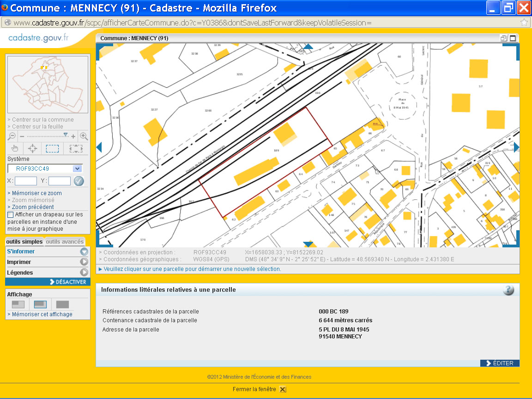The height and width of the screenshot is (399, 532).
Task: Click the DÉSACTIVER button
Action: point(67,282)
